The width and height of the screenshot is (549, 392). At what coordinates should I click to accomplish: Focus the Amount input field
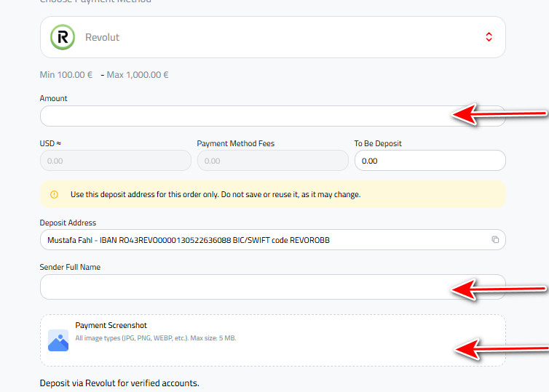[x=273, y=116]
